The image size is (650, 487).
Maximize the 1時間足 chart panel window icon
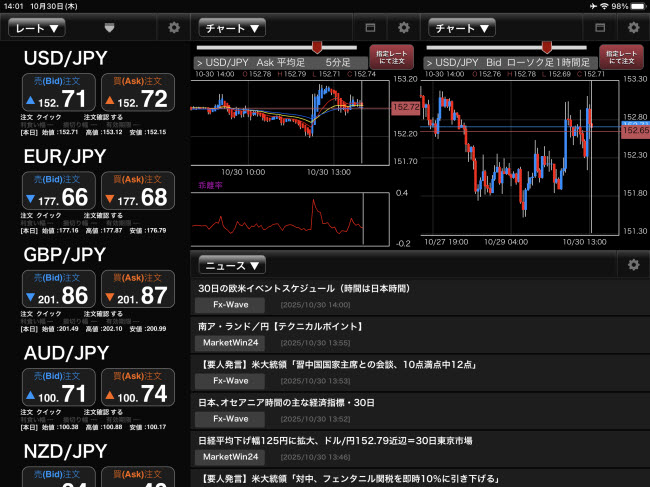600,28
